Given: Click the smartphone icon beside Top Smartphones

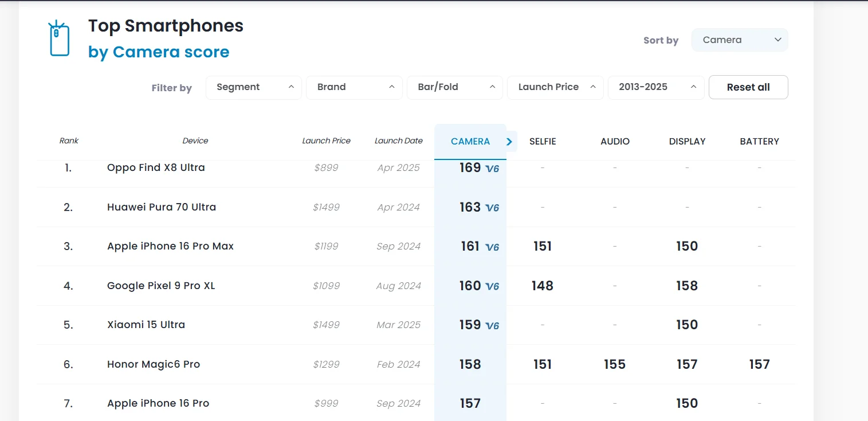Looking at the screenshot, I should coord(59,39).
